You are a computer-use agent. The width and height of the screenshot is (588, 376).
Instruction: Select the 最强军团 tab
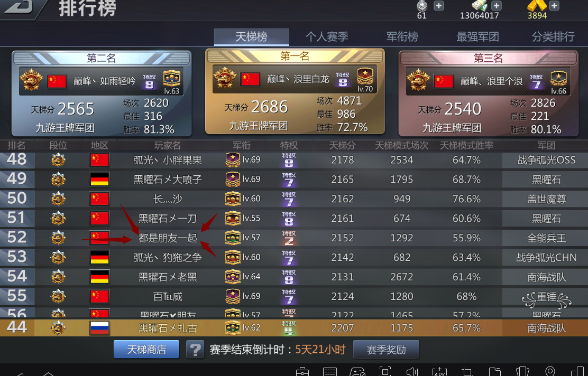[x=477, y=36]
